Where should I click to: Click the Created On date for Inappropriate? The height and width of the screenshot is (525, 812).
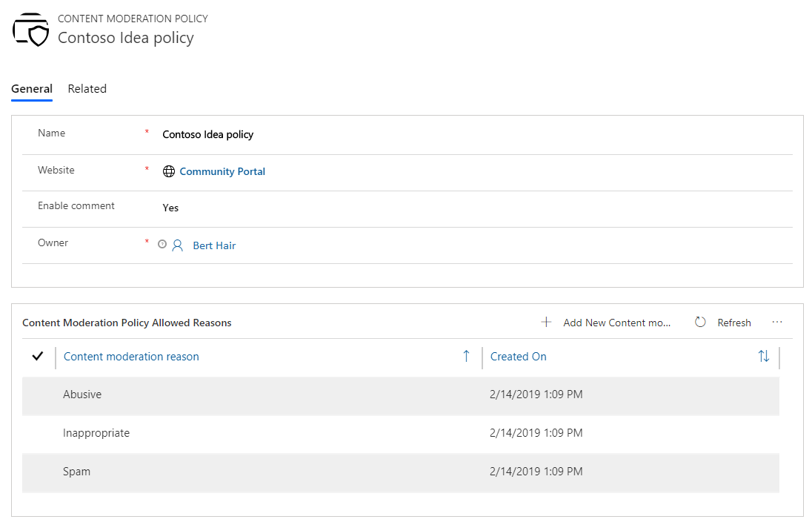click(536, 433)
